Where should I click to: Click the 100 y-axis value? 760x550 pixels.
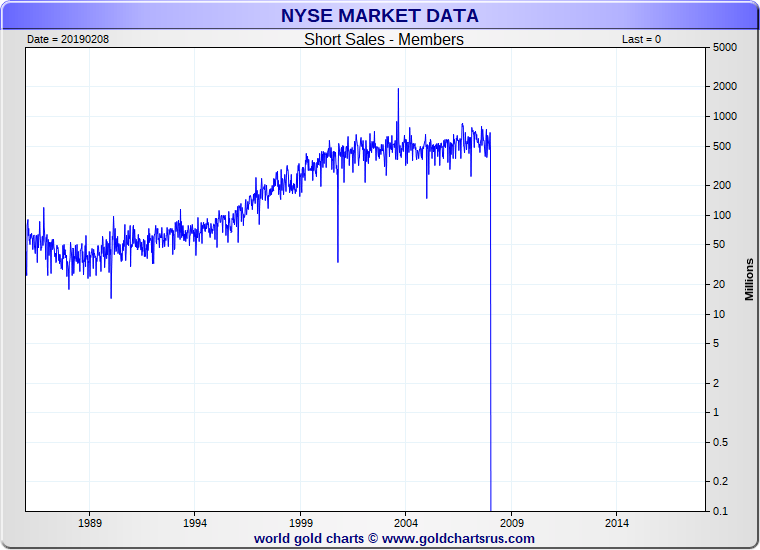pyautogui.click(x=722, y=215)
